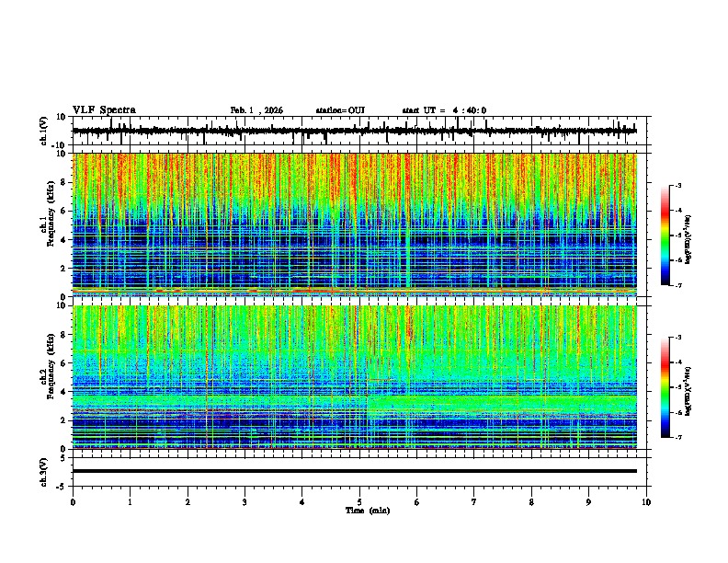Click the "-7" tick on the ch.2 colorbar
The height and width of the screenshot is (563, 728).
click(678, 437)
